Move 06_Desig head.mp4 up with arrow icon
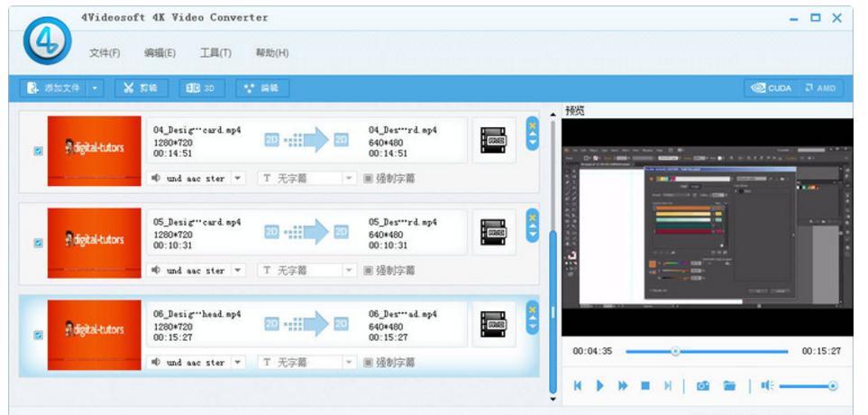 coord(532,318)
